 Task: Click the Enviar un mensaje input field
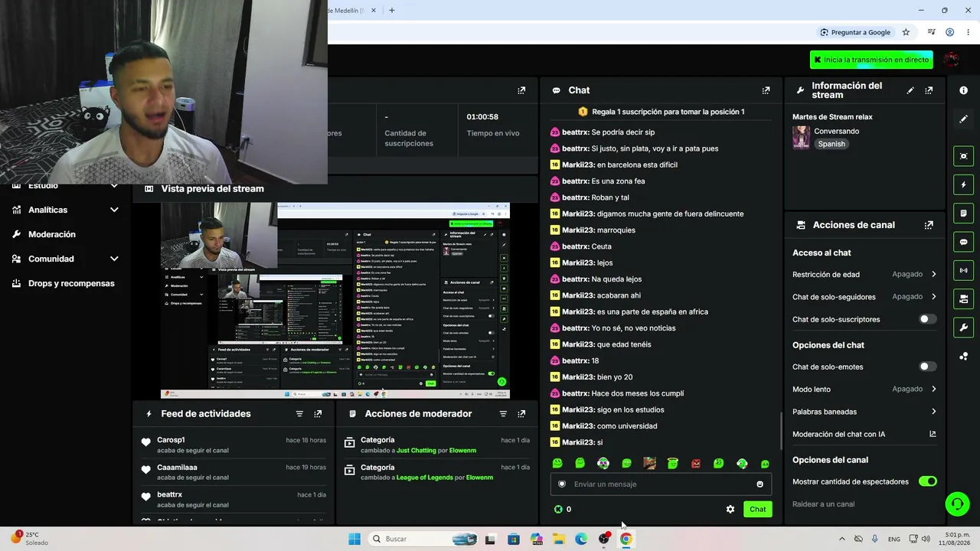tap(661, 484)
